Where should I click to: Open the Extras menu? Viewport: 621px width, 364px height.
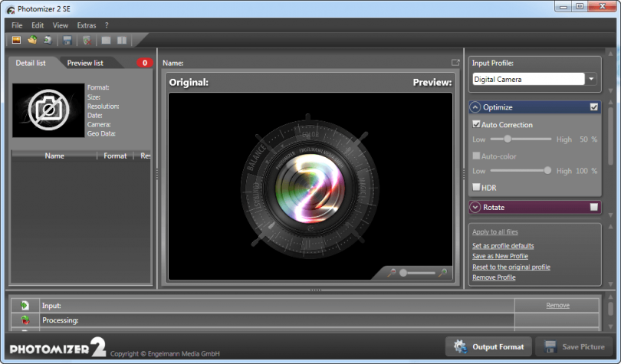point(87,25)
